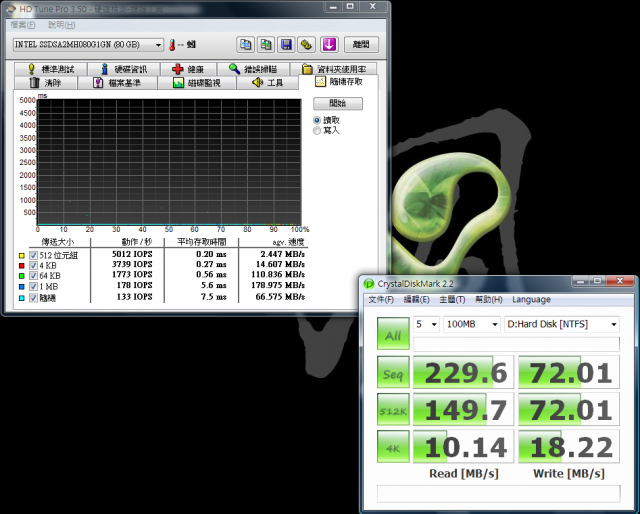Open the INTEL SSDSA2MH080G1GN drive dropdown
The height and width of the screenshot is (514, 640).
[x=88, y=45]
